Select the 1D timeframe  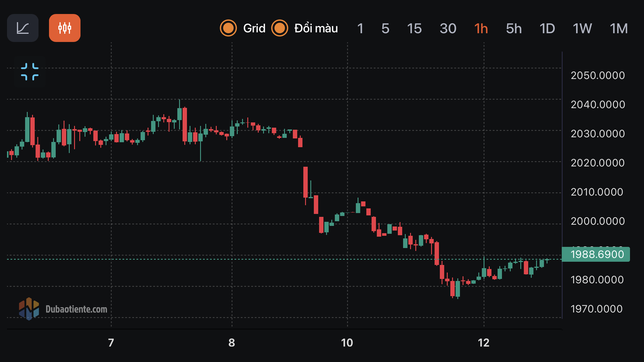click(x=547, y=29)
